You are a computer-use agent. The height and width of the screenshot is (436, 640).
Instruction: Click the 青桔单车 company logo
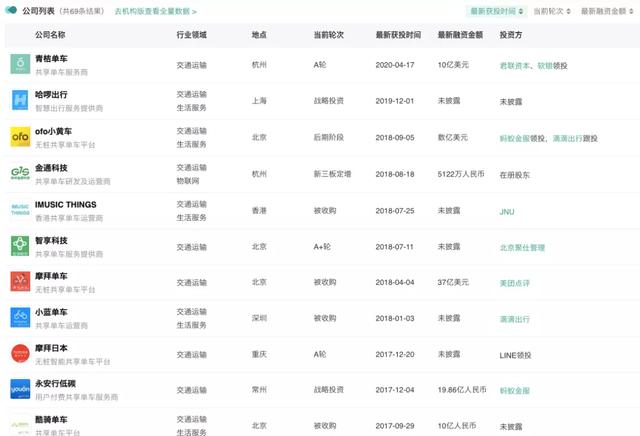[20, 64]
